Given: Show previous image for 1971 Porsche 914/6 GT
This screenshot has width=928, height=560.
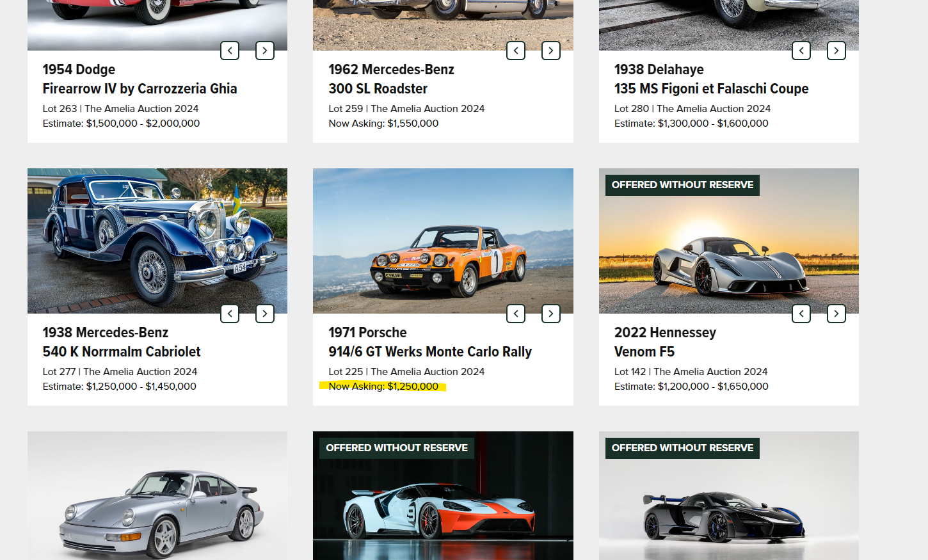Looking at the screenshot, I should click(x=516, y=314).
